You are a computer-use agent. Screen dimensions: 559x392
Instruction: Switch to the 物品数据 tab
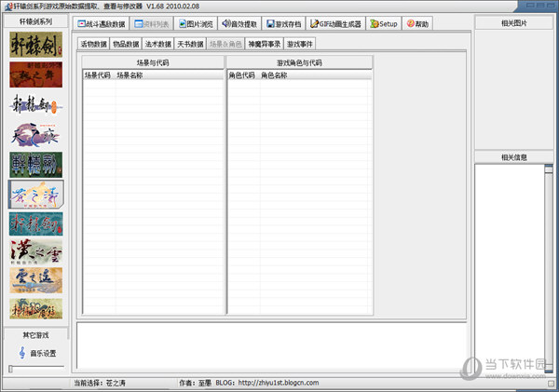125,43
